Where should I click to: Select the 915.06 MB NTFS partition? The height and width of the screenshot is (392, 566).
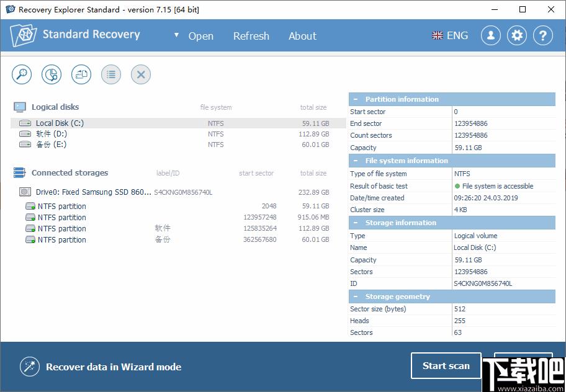point(178,218)
